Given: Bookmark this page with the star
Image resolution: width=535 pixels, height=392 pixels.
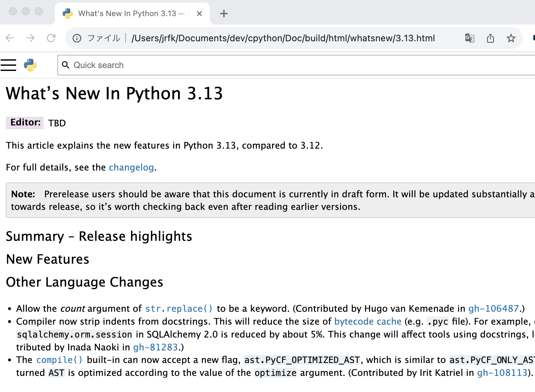Looking at the screenshot, I should coord(511,38).
